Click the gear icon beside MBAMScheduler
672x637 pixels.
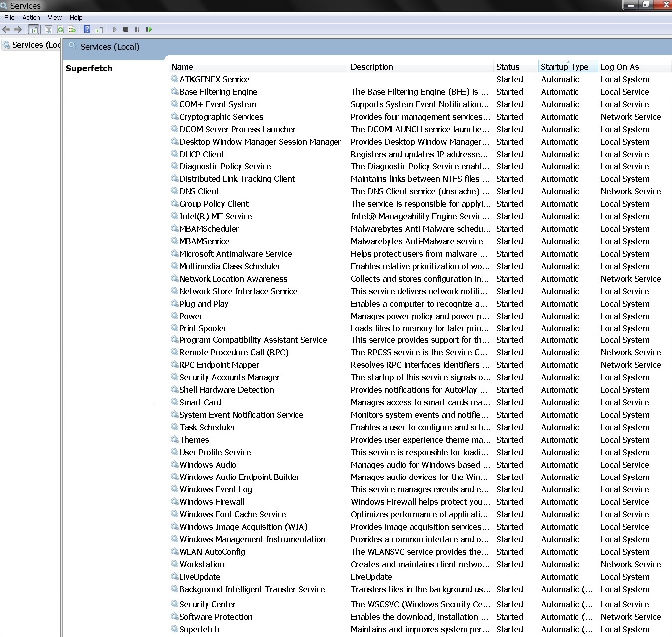pos(175,228)
